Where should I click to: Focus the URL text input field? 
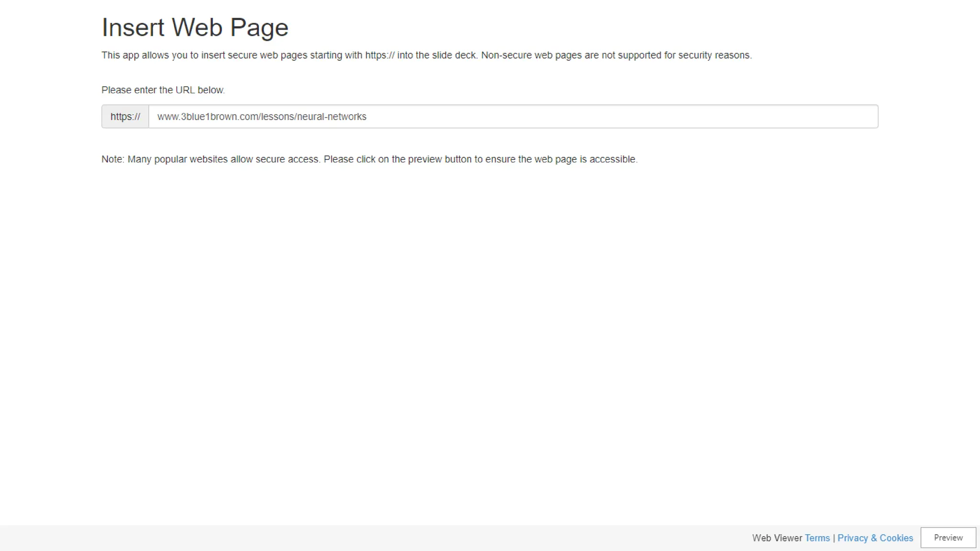pos(513,117)
